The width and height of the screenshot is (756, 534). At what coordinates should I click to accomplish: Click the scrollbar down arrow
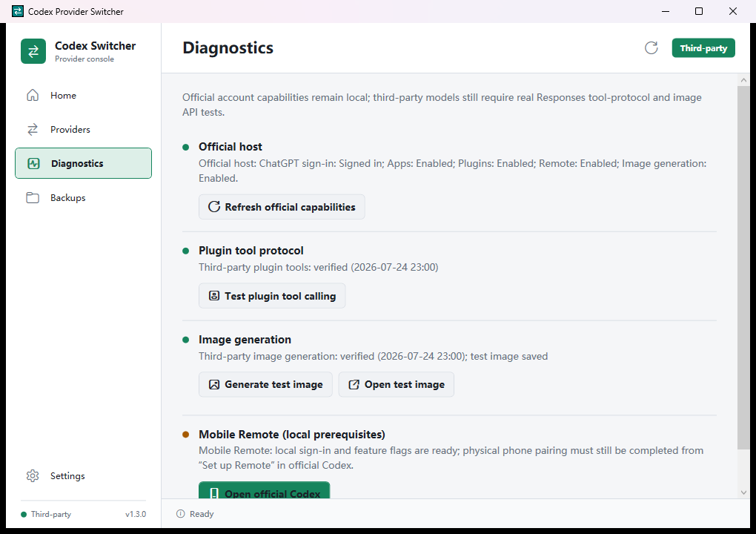[743, 492]
